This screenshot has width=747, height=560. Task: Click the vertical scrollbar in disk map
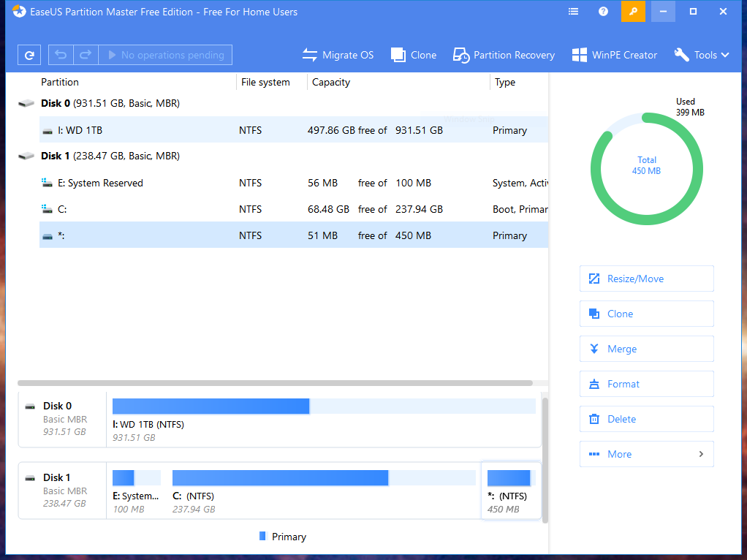545,460
